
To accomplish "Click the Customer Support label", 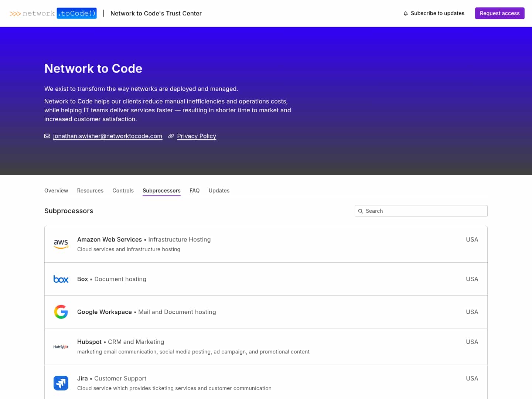I will 120,378.
